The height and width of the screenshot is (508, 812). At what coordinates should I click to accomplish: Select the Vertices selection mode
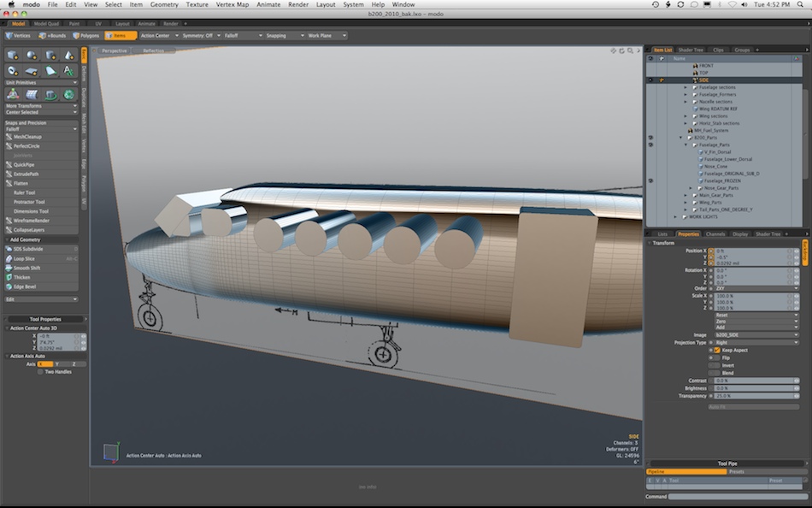coord(21,36)
